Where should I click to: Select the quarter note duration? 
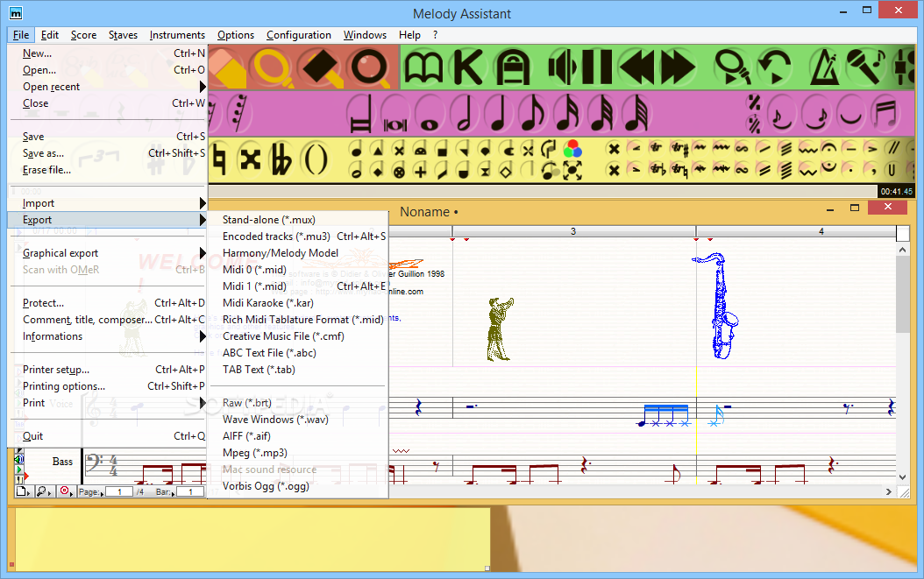(499, 114)
